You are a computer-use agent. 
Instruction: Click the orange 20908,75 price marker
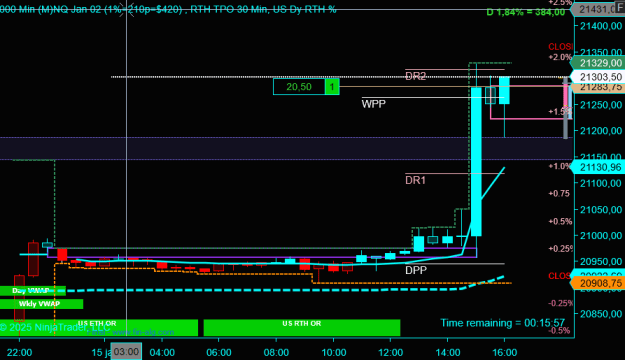point(598,283)
